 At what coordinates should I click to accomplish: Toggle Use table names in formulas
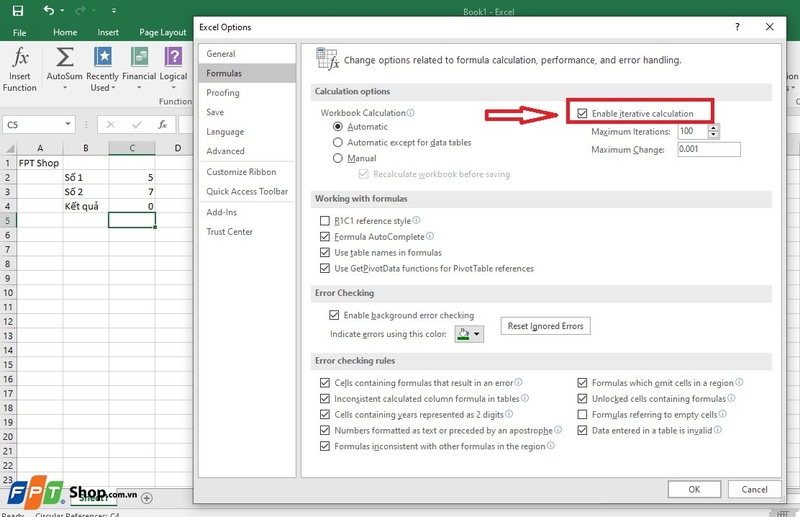click(x=324, y=252)
